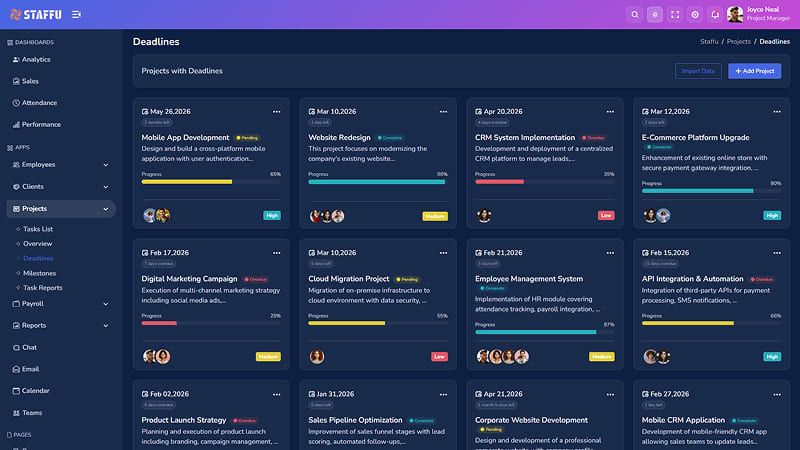
Task: Follow the Projects breadcrumb link
Action: (x=738, y=42)
